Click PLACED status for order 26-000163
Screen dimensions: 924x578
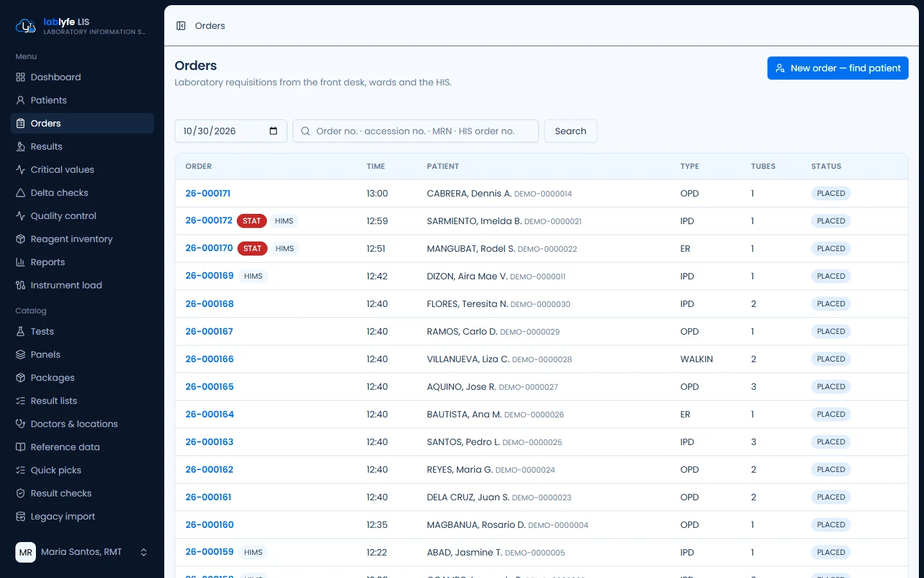(831, 442)
